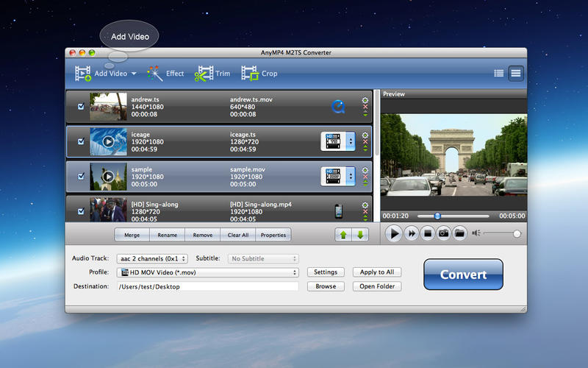The image size is (588, 368).
Task: Take a snapshot with camera icon
Action: [443, 233]
